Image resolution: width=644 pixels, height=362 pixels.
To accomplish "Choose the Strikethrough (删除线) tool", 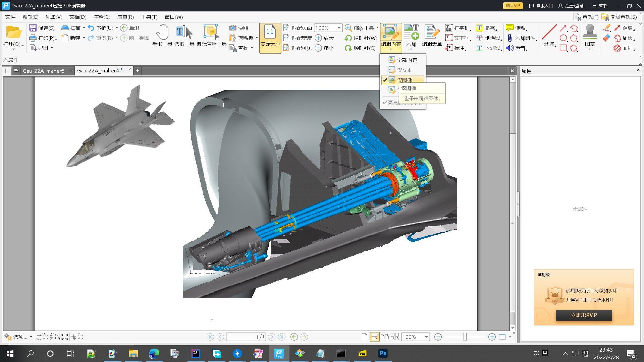I will click(488, 38).
